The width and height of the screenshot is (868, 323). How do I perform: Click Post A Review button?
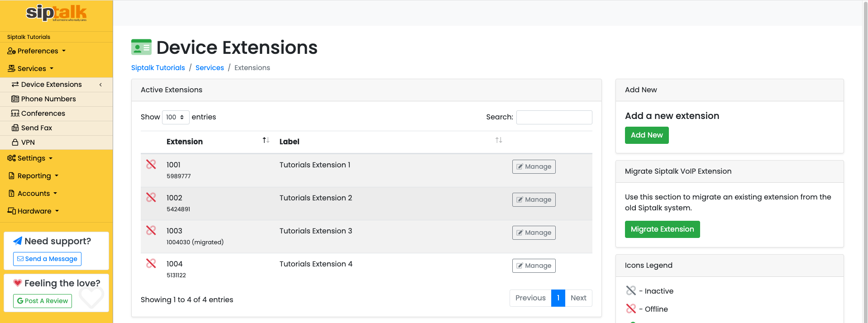click(x=43, y=301)
